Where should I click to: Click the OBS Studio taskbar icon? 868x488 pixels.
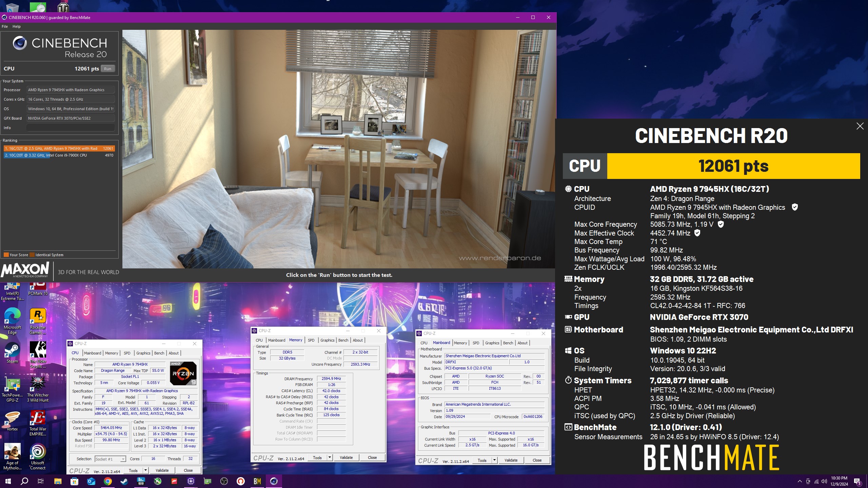[x=224, y=481]
